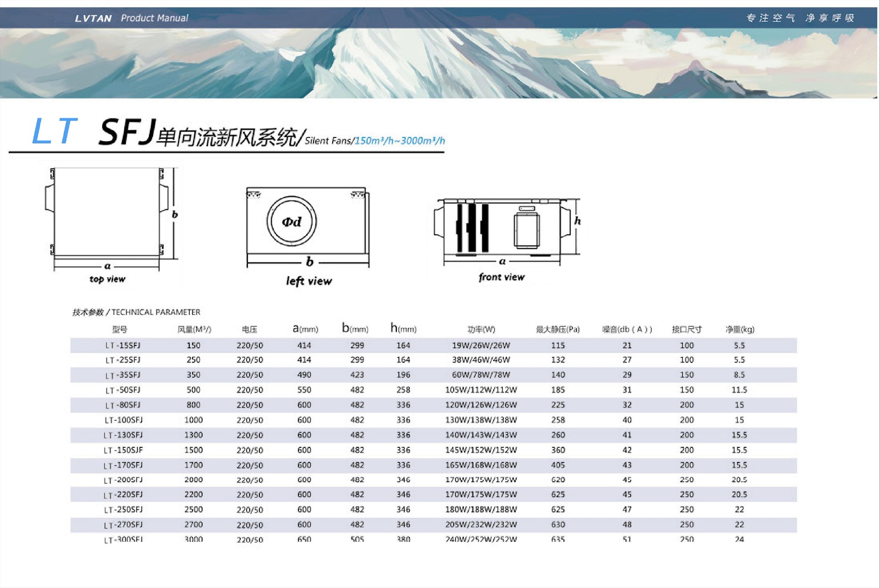Click the airflow value "2700"
This screenshot has width=880, height=588.
[193, 525]
